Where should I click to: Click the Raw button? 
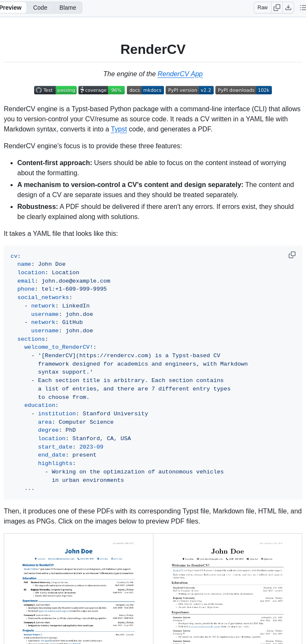pos(262,8)
